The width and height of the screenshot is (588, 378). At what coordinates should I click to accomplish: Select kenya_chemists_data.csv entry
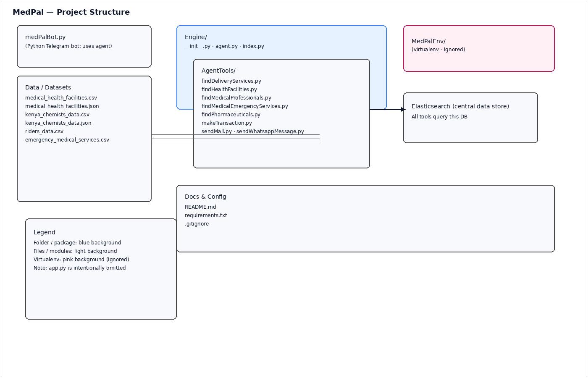57,115
